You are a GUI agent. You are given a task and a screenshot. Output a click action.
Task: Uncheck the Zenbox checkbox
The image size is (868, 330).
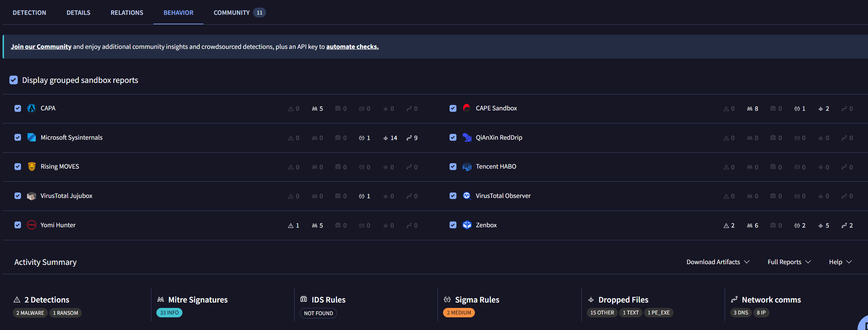[x=453, y=225]
